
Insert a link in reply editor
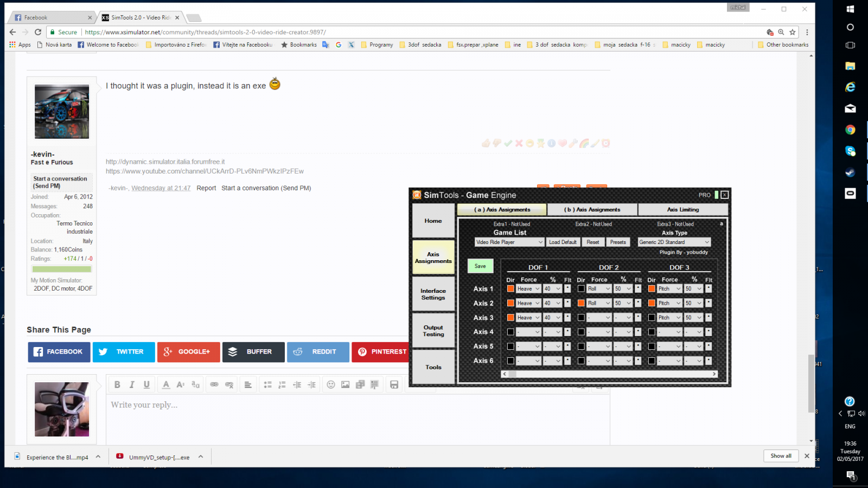click(x=214, y=384)
